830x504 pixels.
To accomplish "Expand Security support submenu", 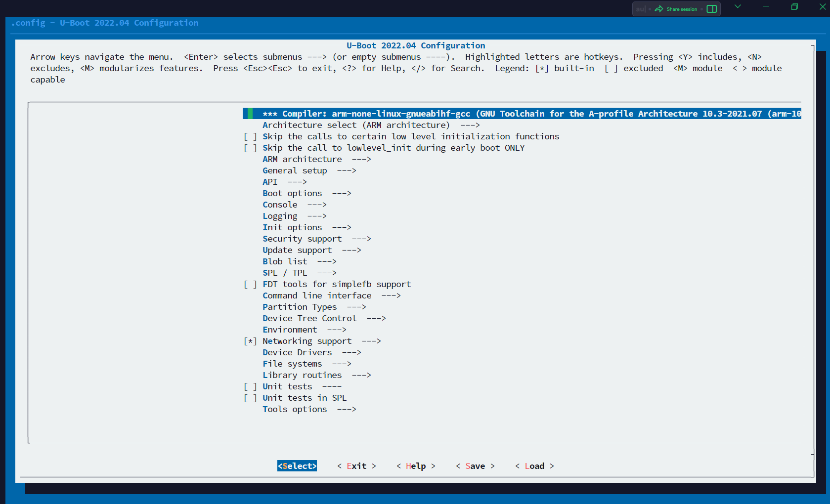I will tap(316, 239).
